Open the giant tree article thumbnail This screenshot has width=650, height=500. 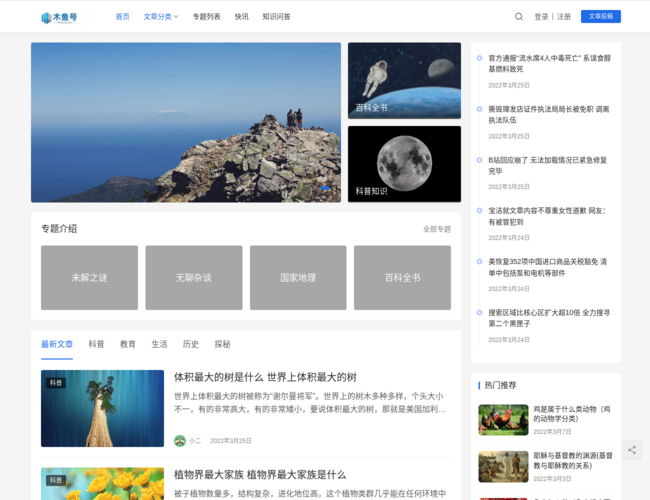click(x=102, y=408)
